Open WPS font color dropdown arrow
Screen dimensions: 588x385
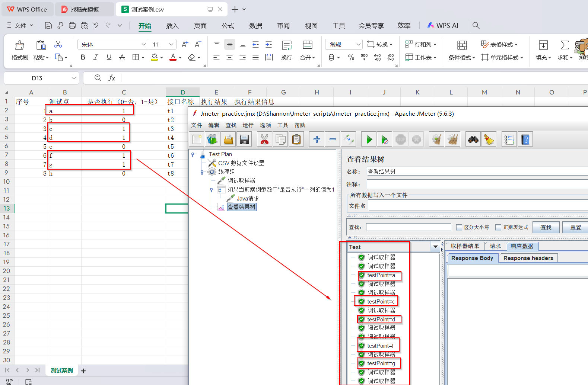pyautogui.click(x=180, y=58)
